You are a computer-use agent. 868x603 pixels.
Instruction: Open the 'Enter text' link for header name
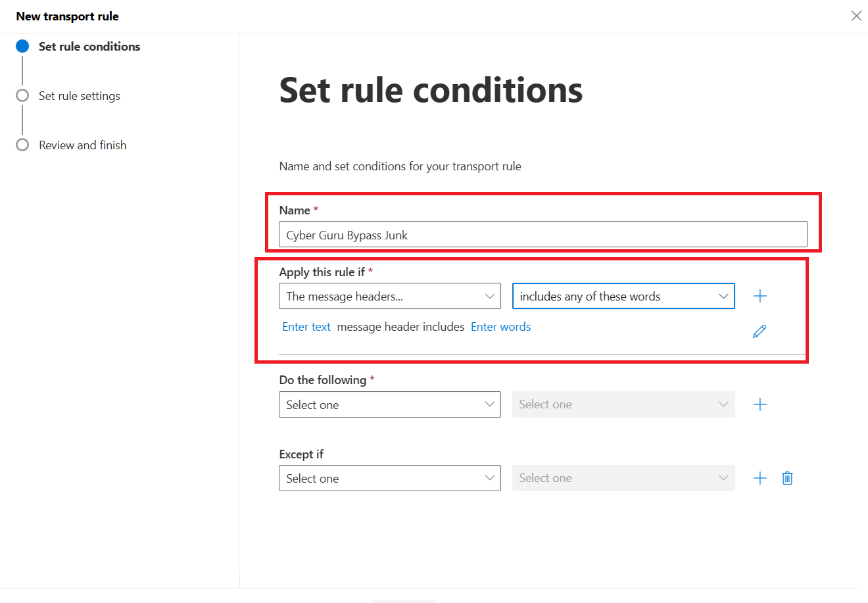[306, 327]
